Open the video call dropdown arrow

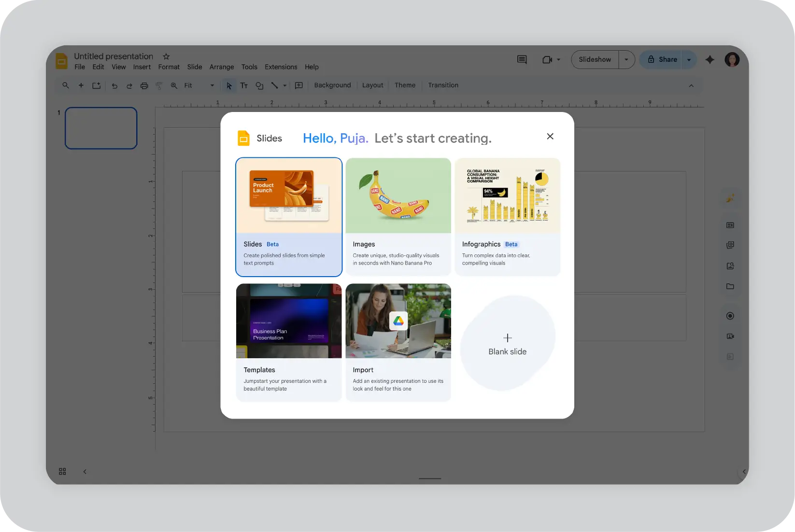pos(559,59)
